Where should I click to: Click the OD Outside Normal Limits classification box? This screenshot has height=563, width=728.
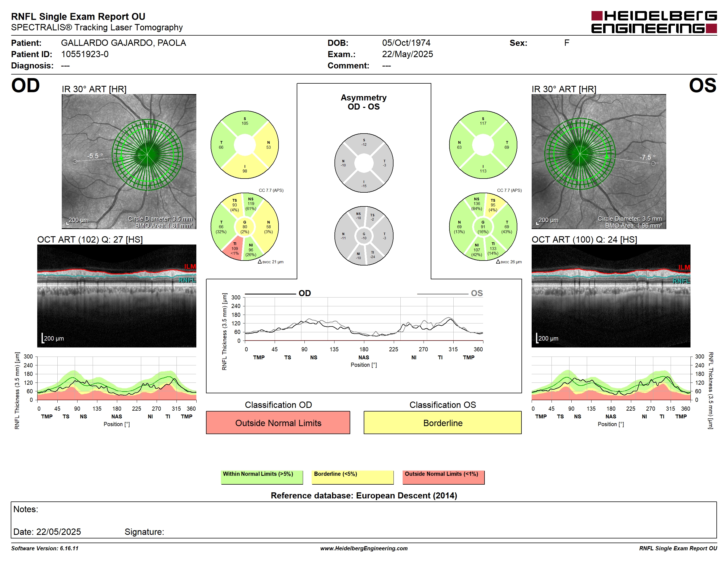[x=278, y=423]
